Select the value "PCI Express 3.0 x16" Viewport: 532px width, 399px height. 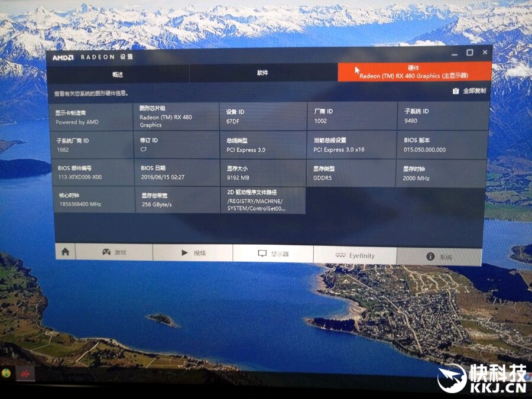pos(339,150)
